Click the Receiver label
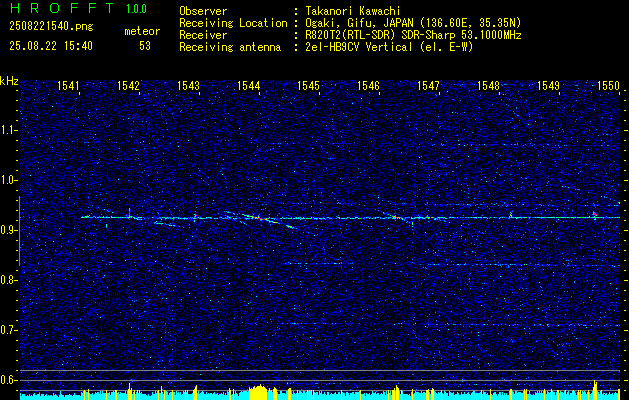The image size is (629, 400). pyautogui.click(x=203, y=35)
